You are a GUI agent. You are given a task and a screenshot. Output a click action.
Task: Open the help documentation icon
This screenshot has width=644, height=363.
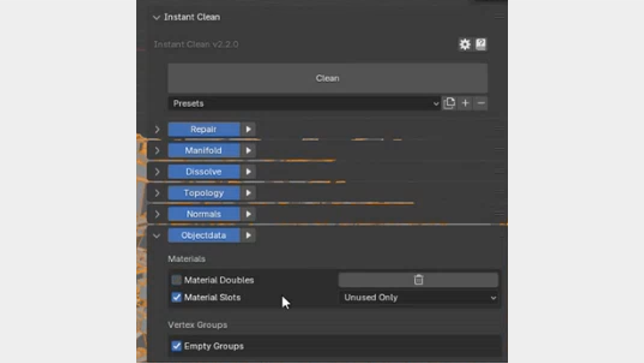(481, 45)
